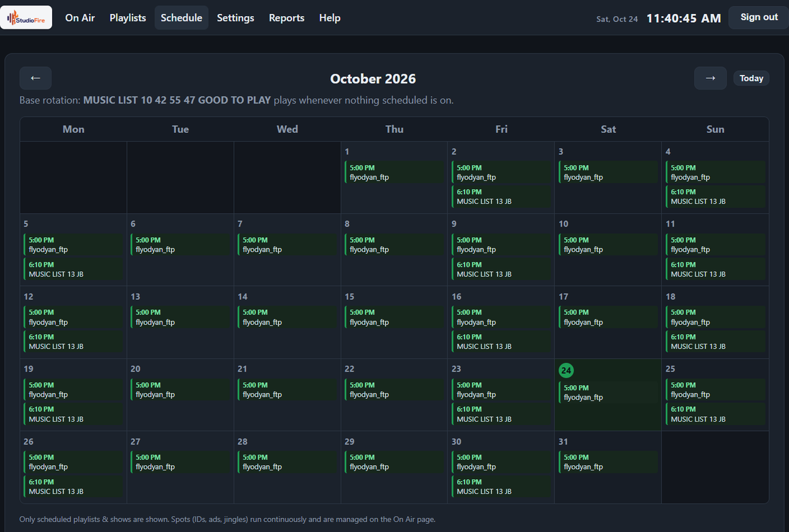Click the Fri column header
Viewport: 789px width, 532px height.
[x=501, y=129]
